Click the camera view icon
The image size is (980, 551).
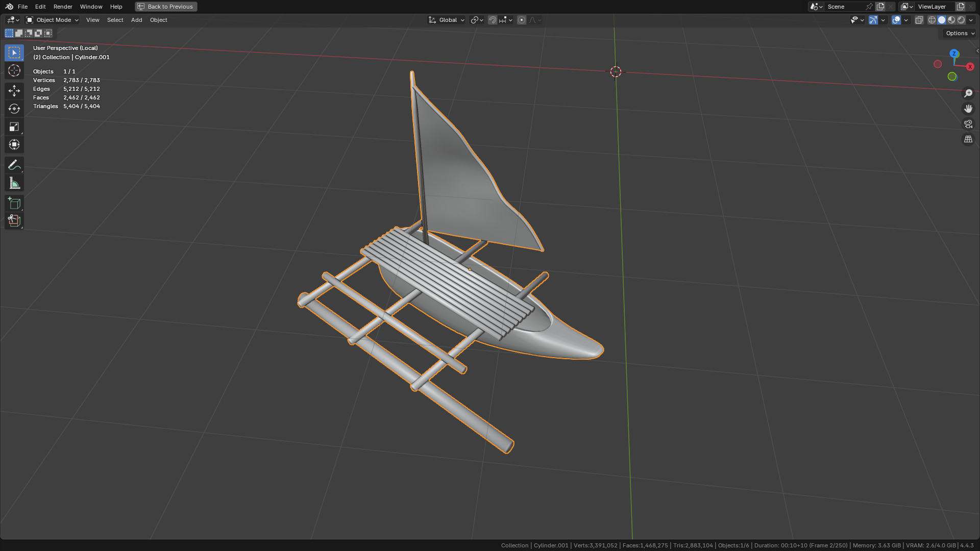coord(968,124)
